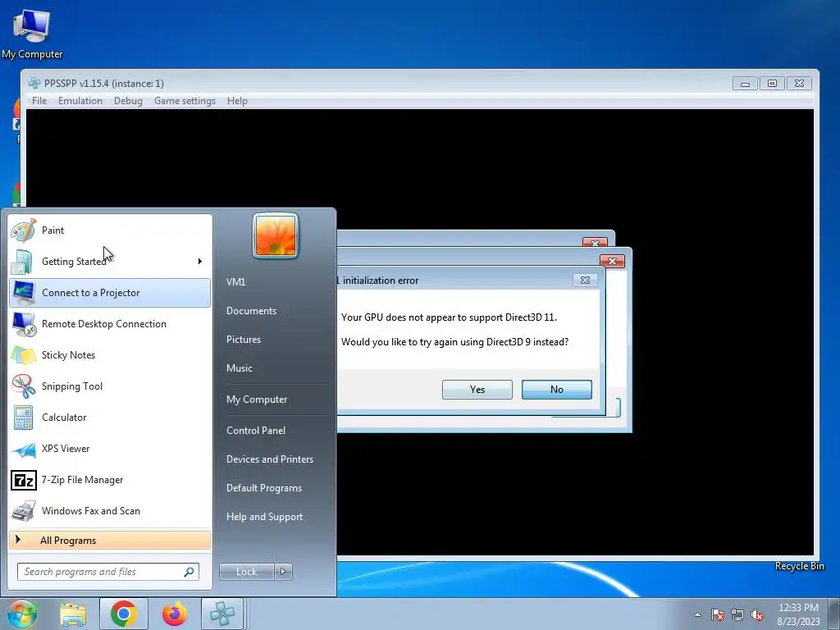Open the Snipping Tool
Image resolution: width=840 pixels, height=630 pixels.
click(x=110, y=386)
